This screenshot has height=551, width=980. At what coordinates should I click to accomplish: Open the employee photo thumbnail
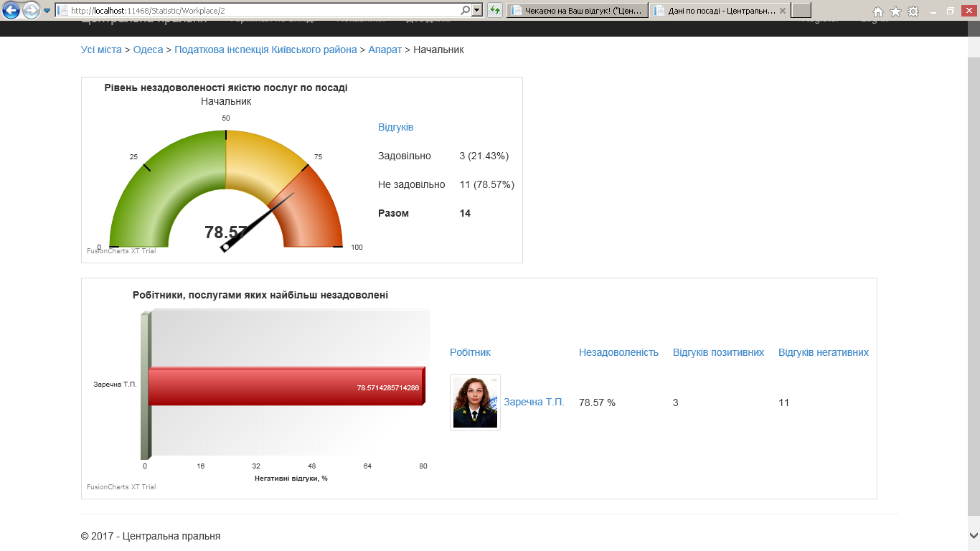(x=475, y=402)
